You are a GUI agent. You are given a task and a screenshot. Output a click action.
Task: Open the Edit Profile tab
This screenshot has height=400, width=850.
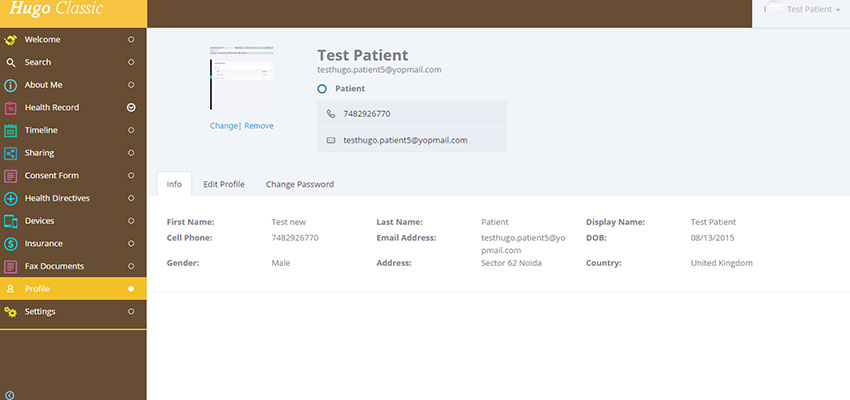click(224, 184)
